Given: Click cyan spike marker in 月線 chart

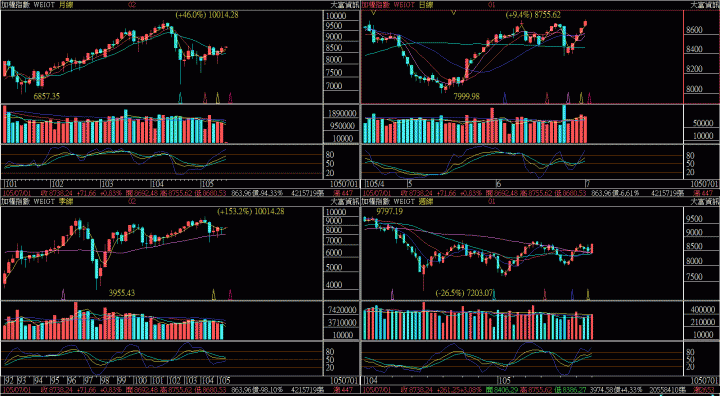Looking at the screenshot, I should point(180,97).
